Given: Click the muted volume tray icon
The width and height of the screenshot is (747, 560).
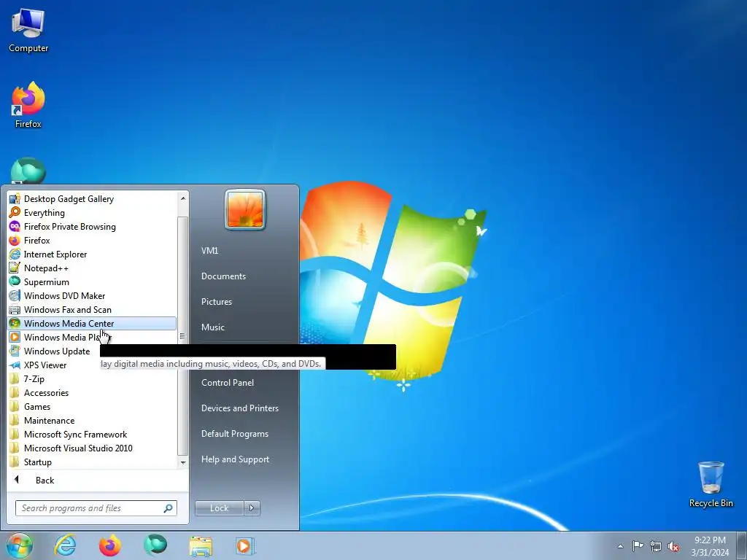Looking at the screenshot, I should click(x=673, y=547).
